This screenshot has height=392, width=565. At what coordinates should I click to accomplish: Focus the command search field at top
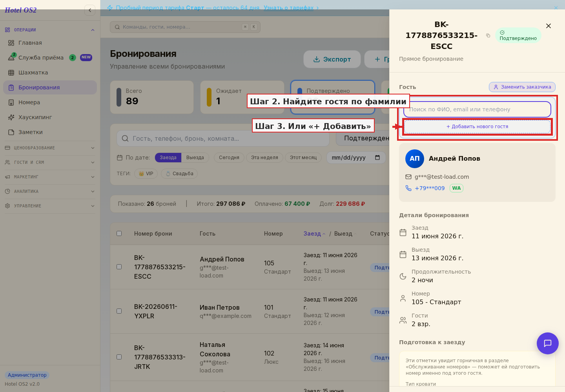tap(185, 27)
